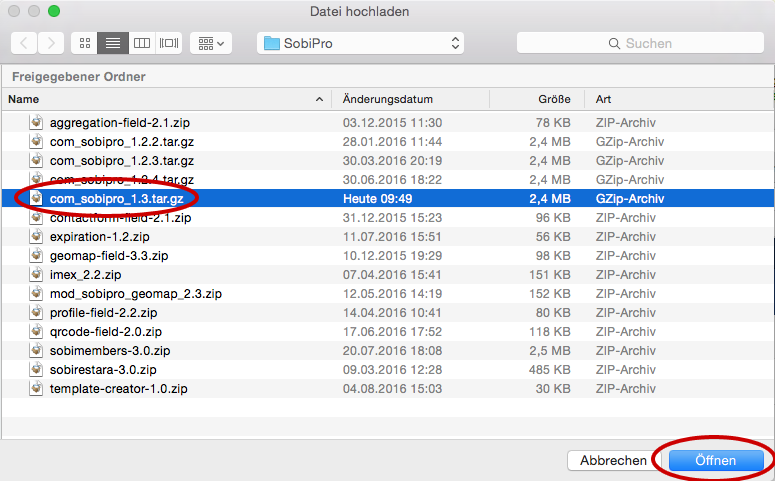775x481 pixels.
Task: Open the SobiPro folder location popup
Action: pos(360,44)
